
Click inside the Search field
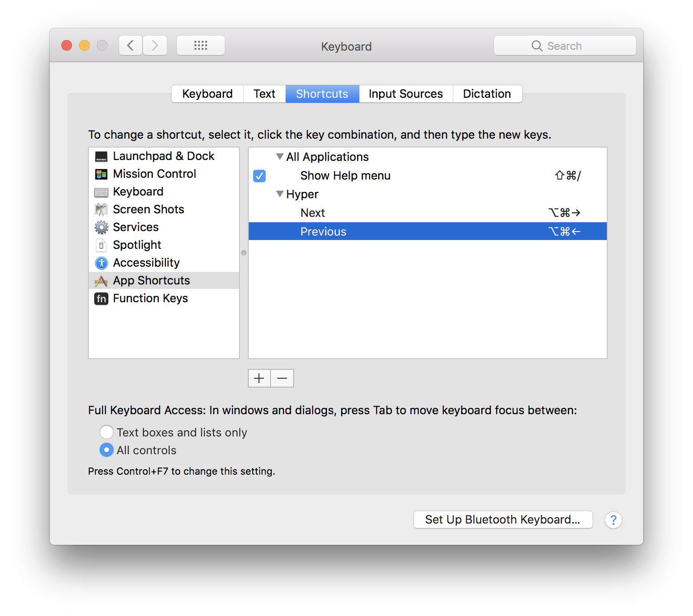click(573, 45)
